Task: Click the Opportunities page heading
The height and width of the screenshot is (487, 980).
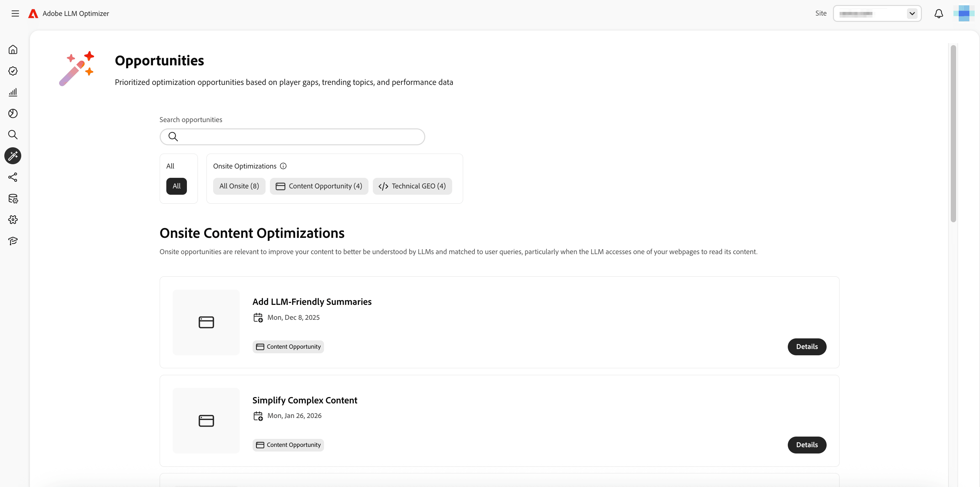Action: coord(159,61)
